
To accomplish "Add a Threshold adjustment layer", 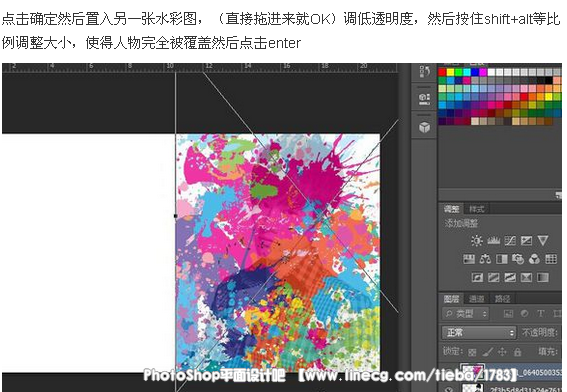I will 510,277.
